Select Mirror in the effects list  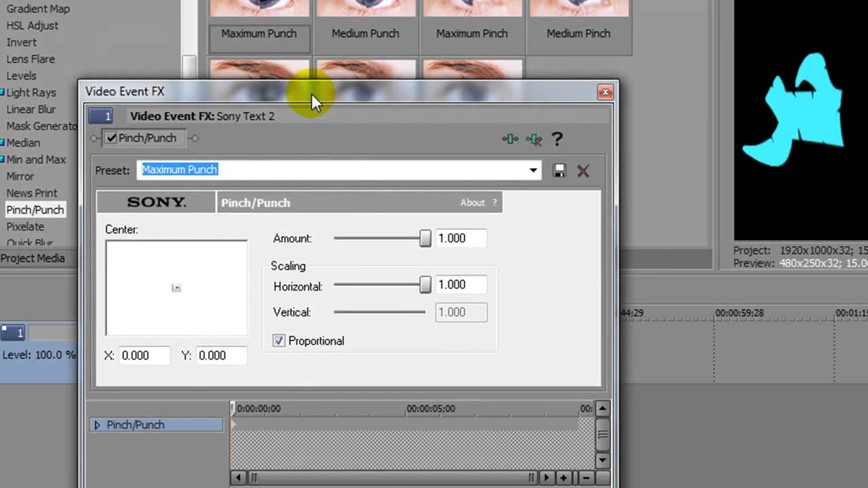(x=20, y=176)
